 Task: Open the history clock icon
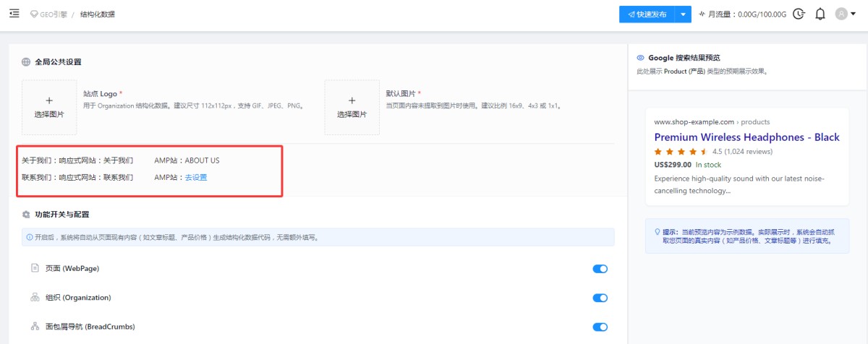pyautogui.click(x=799, y=14)
